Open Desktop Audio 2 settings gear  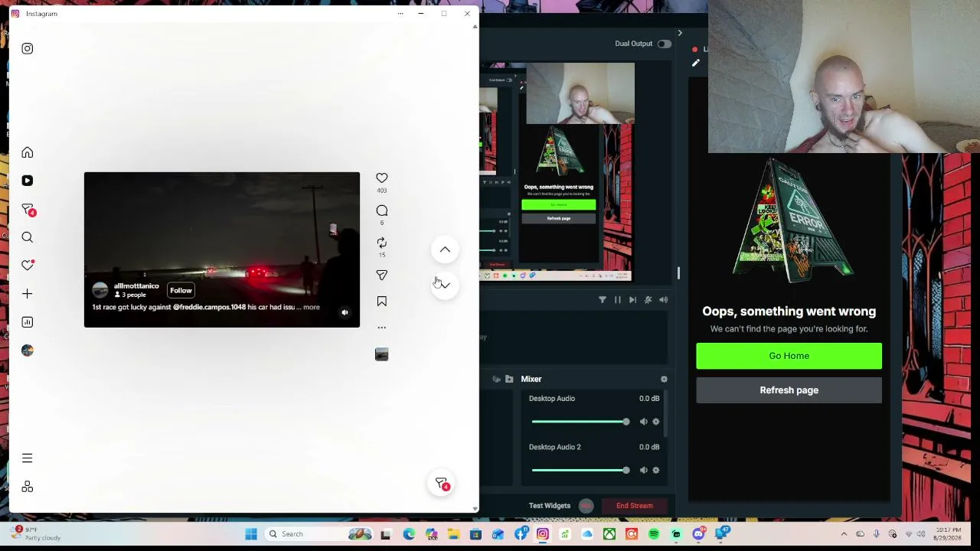[656, 471]
